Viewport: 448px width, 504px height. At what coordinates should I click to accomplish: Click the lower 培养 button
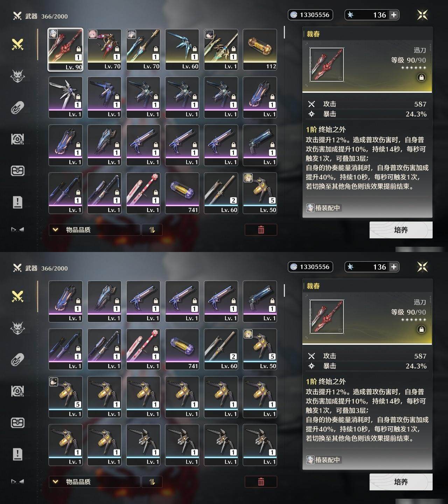point(401,482)
